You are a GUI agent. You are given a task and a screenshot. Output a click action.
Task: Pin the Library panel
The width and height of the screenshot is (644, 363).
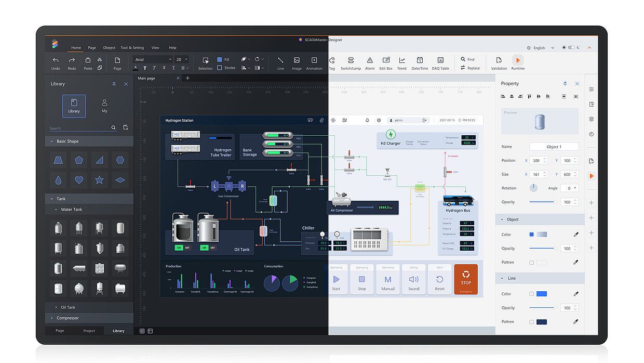pyautogui.click(x=114, y=84)
